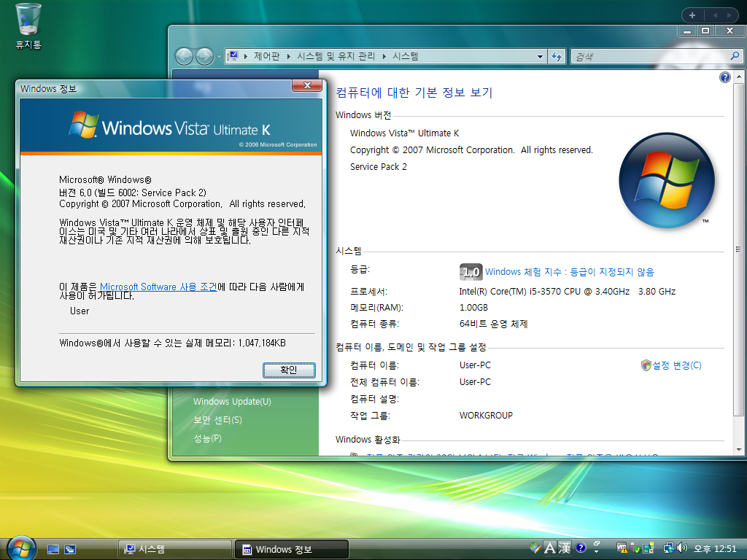Click the volume speaker tray icon

click(x=682, y=548)
